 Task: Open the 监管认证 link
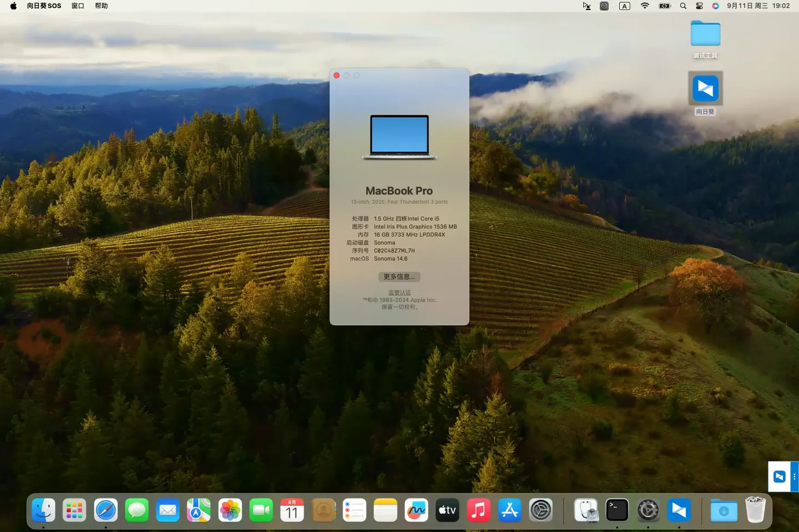tap(399, 292)
